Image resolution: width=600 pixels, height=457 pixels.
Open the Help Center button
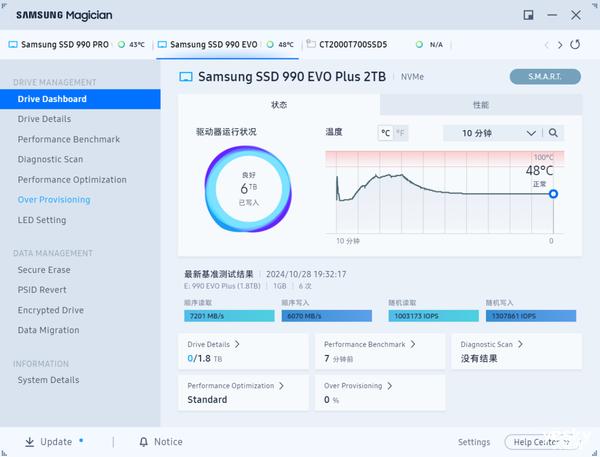[x=541, y=442]
